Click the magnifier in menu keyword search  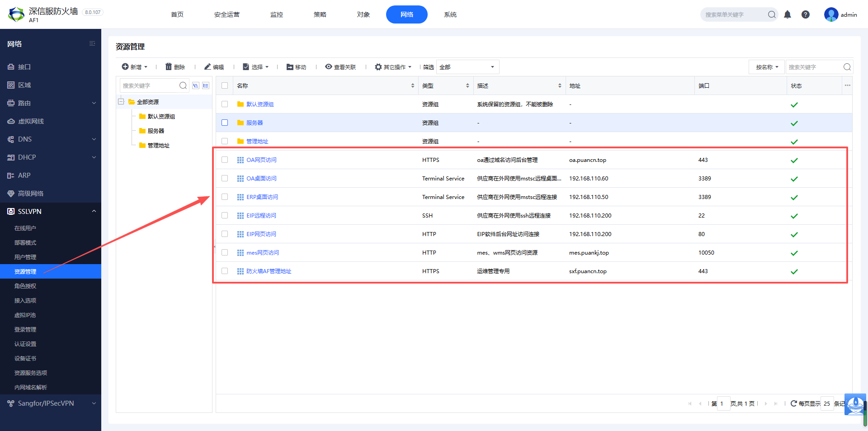772,14
